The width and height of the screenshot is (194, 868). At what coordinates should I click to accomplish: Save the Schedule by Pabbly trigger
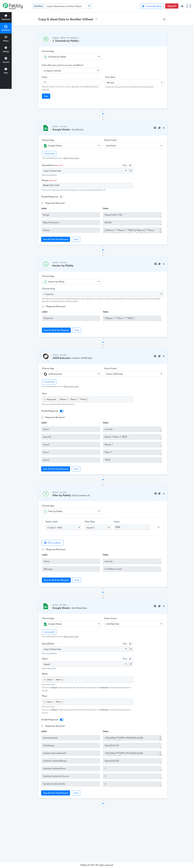point(46,96)
